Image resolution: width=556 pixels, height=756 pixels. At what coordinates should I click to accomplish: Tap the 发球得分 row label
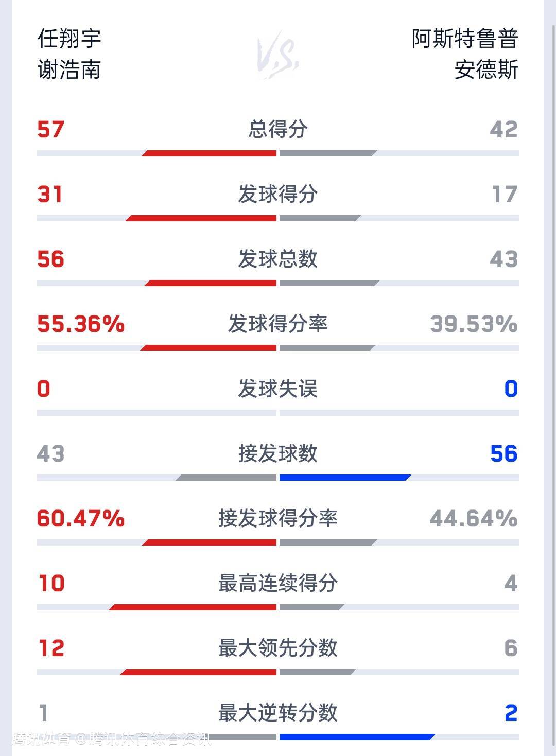[278, 194]
